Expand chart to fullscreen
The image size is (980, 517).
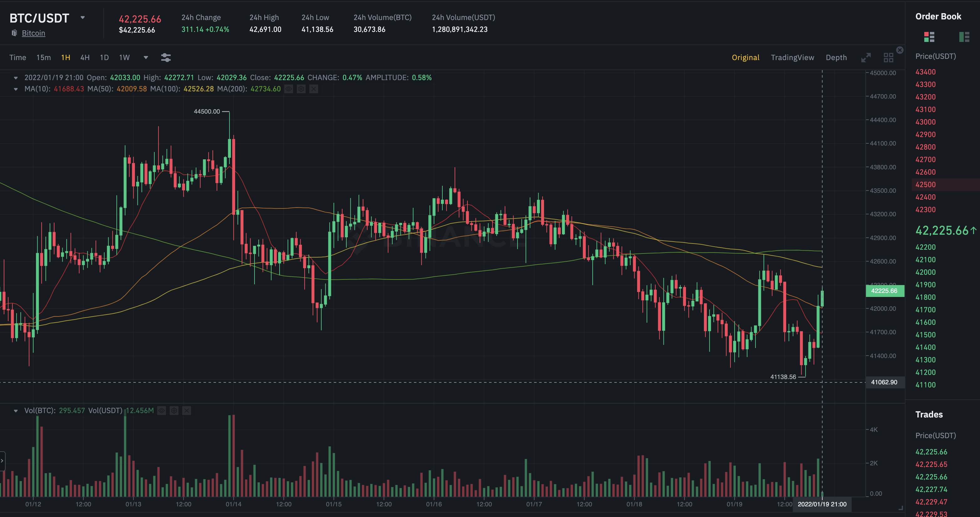coord(866,57)
